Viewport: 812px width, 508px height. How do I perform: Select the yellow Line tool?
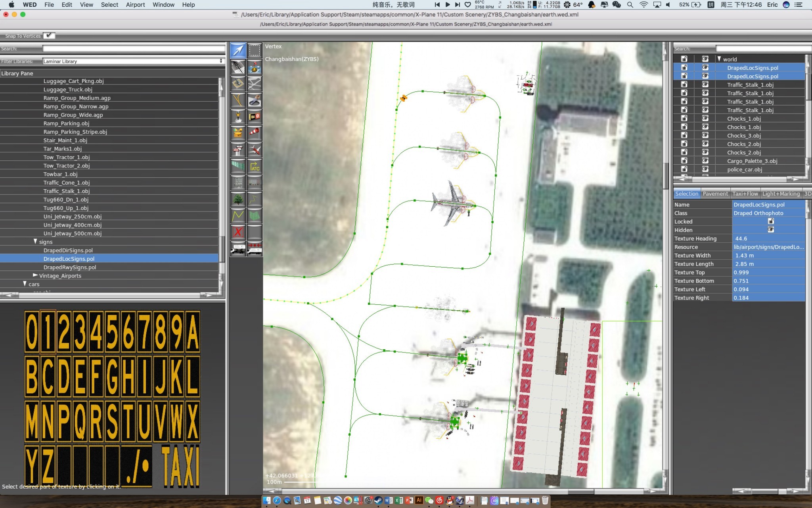238,216
